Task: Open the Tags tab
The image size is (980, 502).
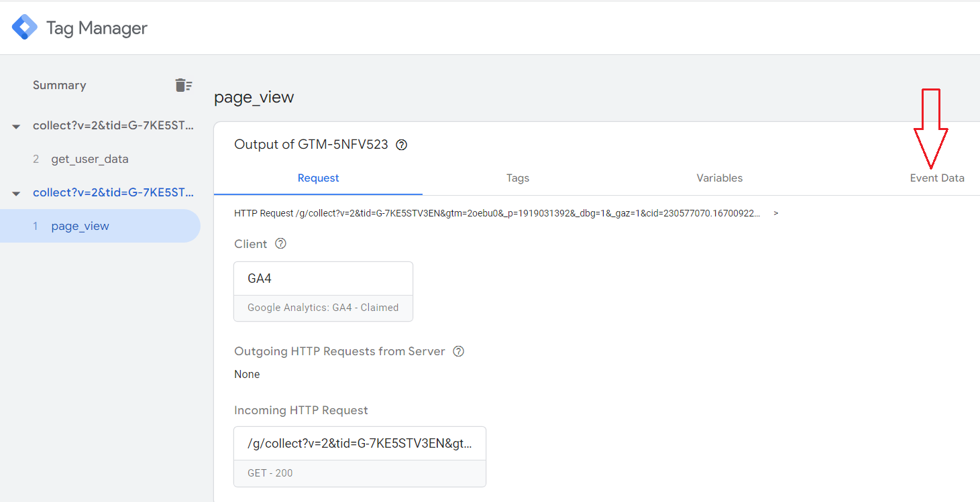Action: click(x=517, y=178)
